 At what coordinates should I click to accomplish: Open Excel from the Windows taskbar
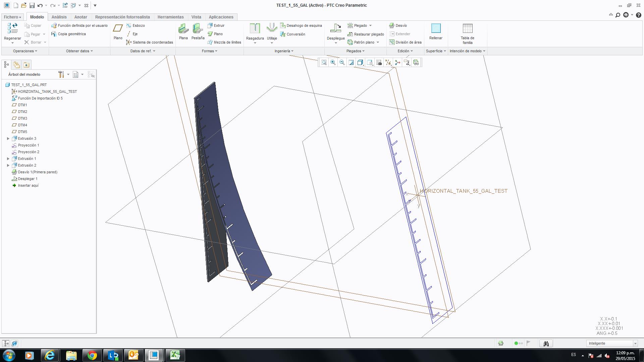tap(175, 355)
